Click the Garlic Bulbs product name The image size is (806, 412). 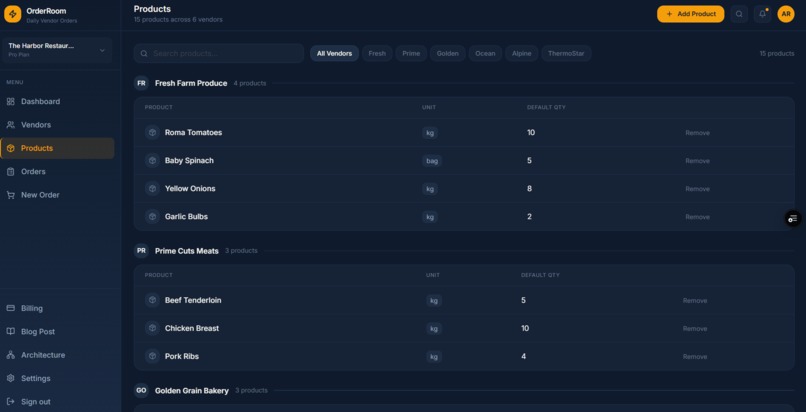pyautogui.click(x=186, y=217)
